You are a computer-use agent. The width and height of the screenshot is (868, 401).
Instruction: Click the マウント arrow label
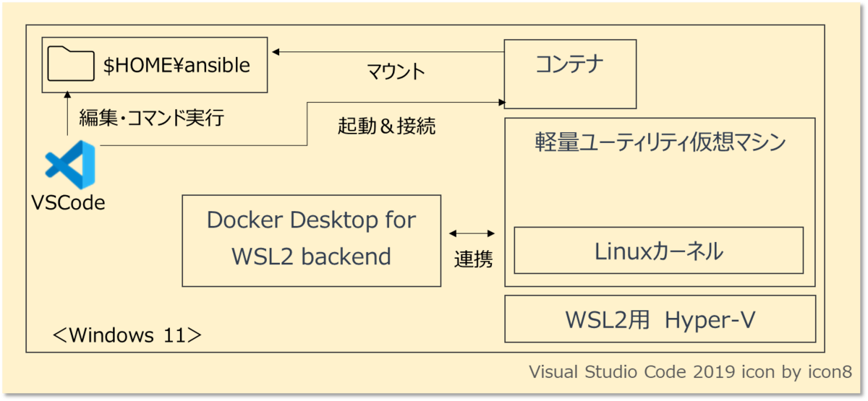click(396, 72)
